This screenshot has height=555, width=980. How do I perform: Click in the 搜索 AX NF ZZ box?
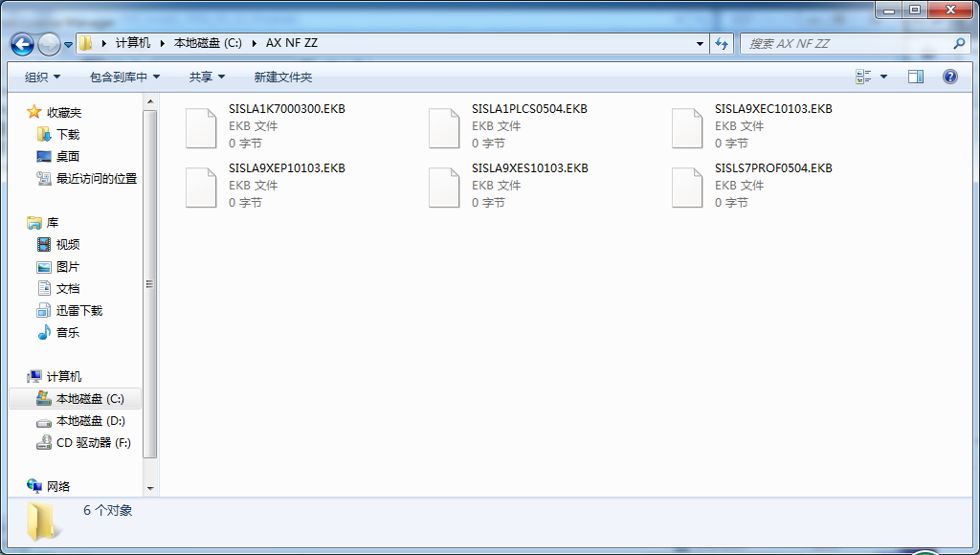click(847, 44)
